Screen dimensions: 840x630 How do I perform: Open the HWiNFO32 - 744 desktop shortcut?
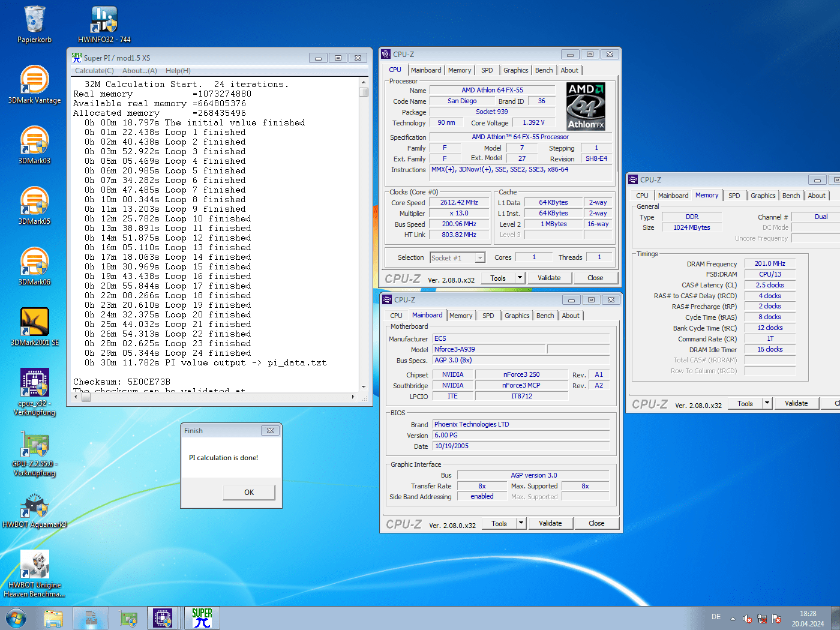[x=104, y=25]
